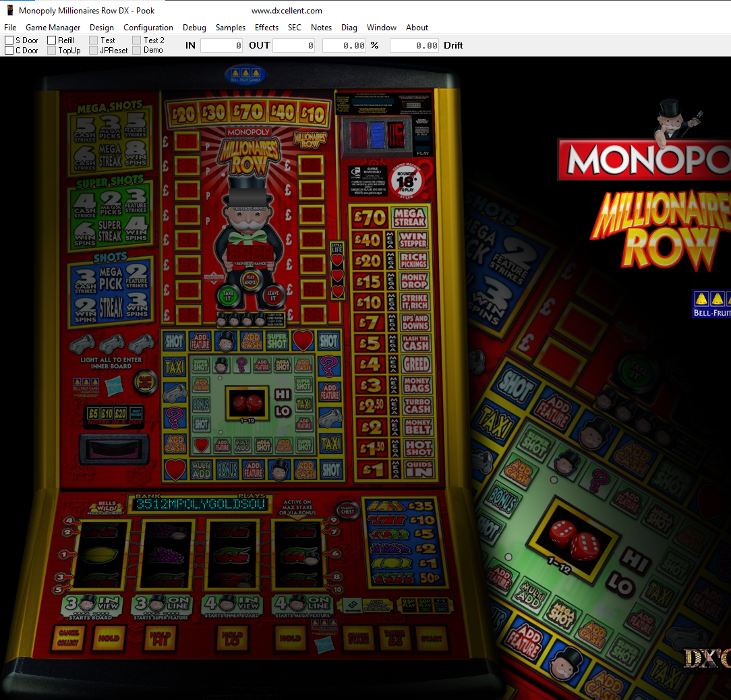
Task: Click the Rich Pickings feature tile
Action: click(414, 261)
